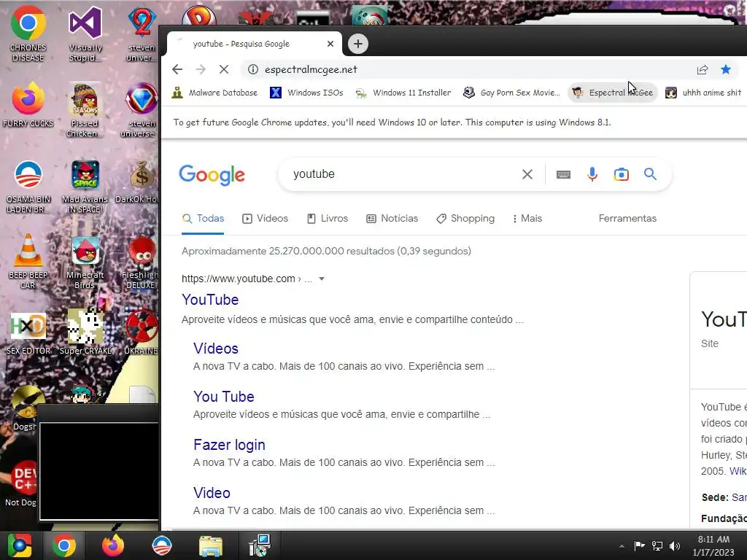The width and height of the screenshot is (747, 560).
Task: Open the uhhh anime bookmark
Action: (x=703, y=93)
